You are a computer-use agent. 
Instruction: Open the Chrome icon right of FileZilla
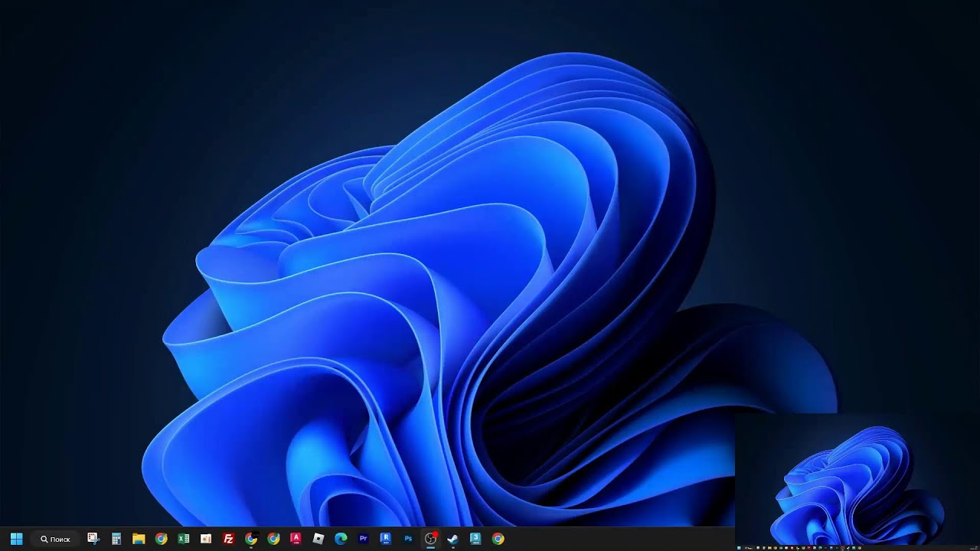click(x=251, y=539)
